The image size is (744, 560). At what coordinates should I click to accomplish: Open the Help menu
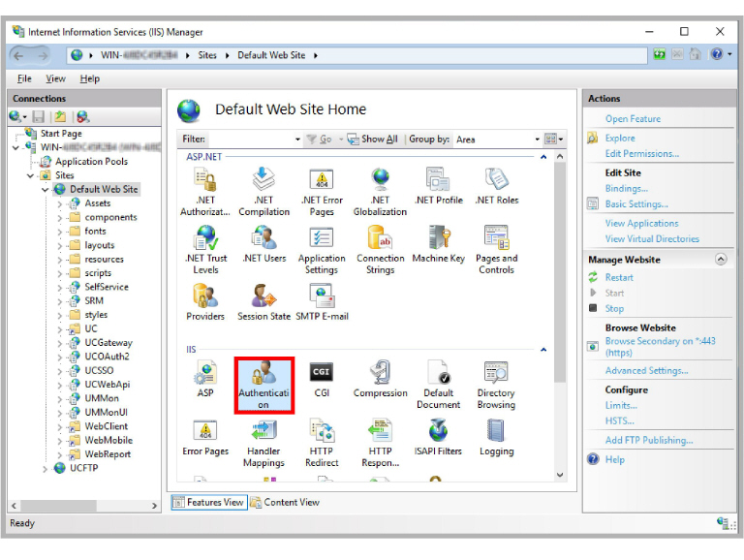[x=90, y=78]
